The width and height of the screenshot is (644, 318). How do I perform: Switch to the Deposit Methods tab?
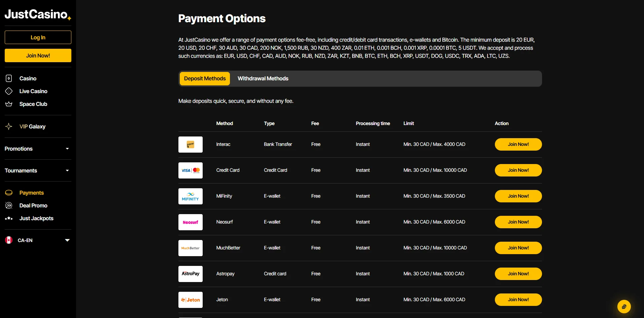205,79
